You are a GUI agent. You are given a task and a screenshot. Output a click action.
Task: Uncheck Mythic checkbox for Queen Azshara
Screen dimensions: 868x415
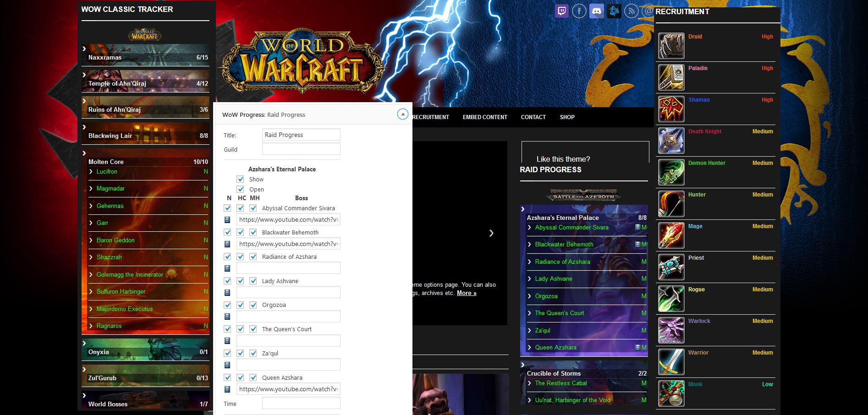[253, 377]
